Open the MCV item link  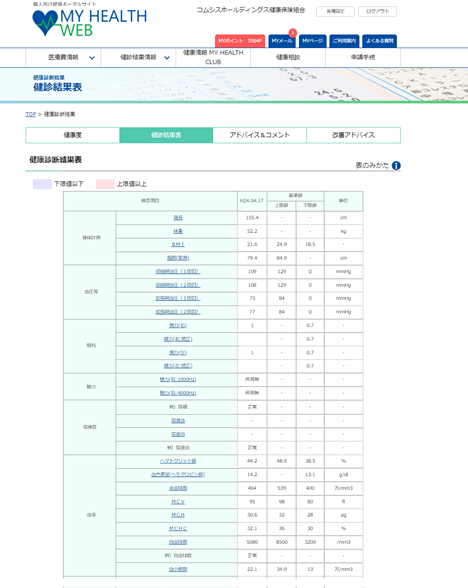tap(178, 502)
